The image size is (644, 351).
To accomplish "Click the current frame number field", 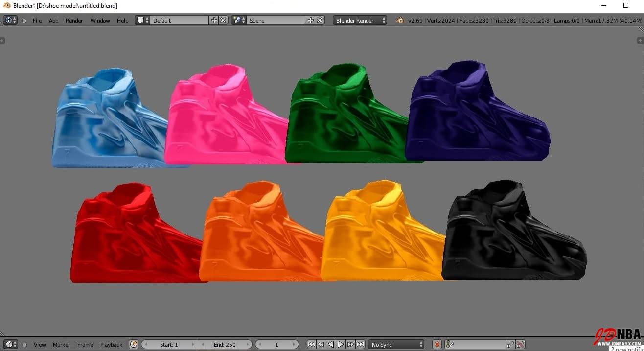I will click(276, 344).
